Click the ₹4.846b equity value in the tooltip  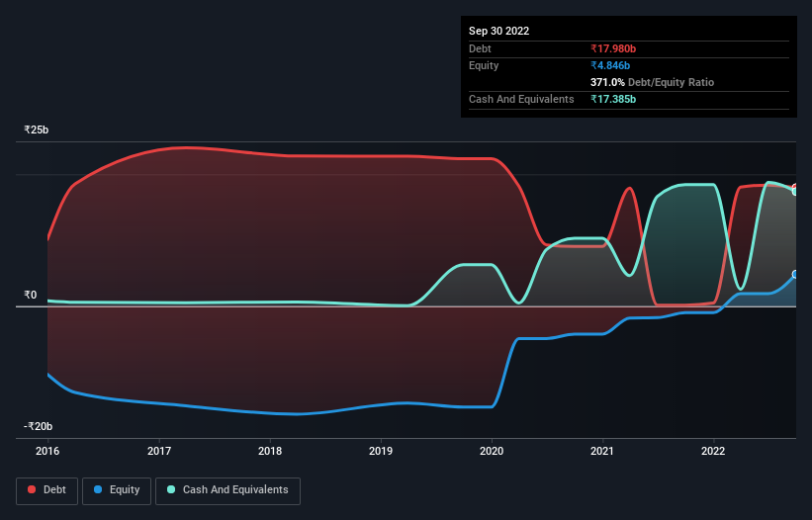point(610,65)
